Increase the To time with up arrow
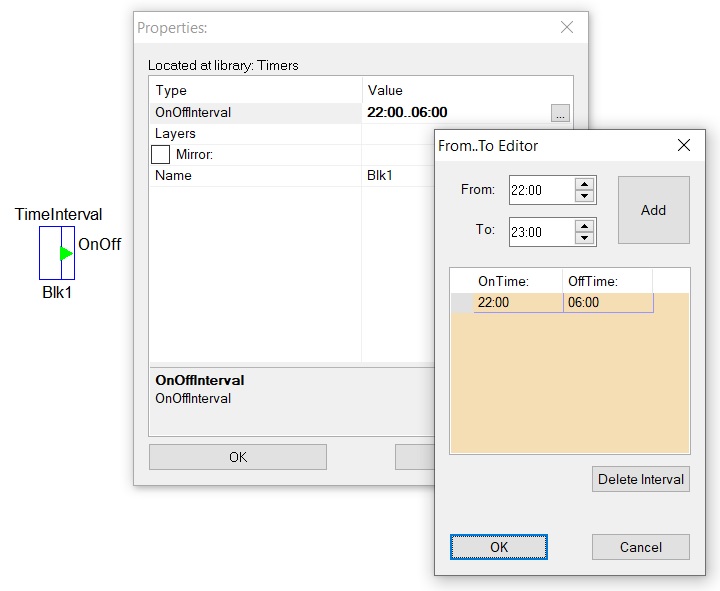Image resolution: width=720 pixels, height=591 pixels. 585,226
